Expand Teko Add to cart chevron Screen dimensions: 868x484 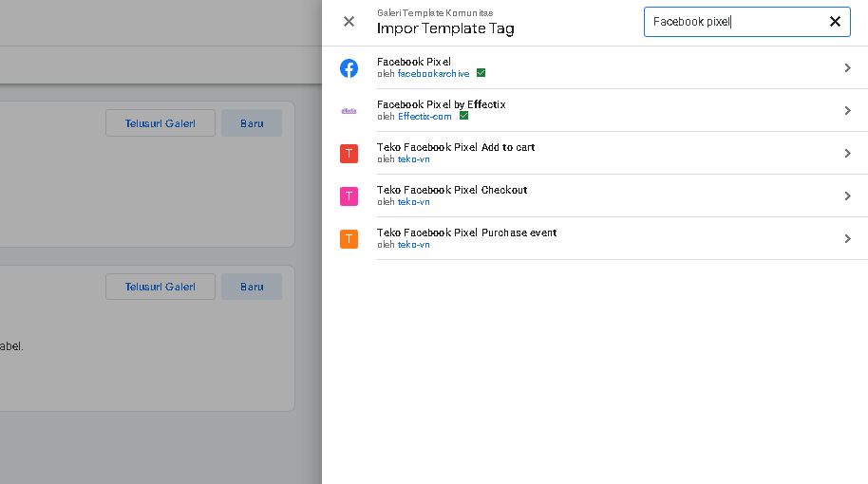[847, 153]
